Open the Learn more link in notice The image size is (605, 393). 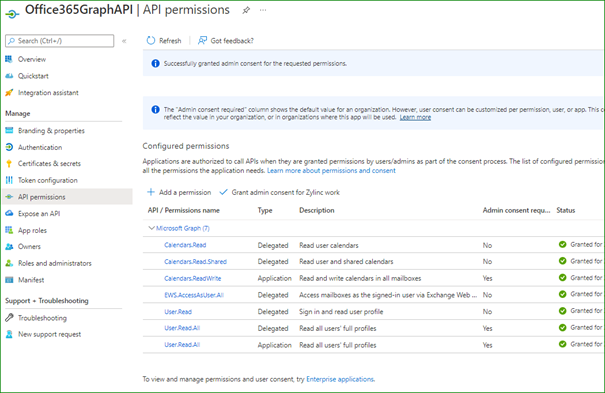coord(415,117)
